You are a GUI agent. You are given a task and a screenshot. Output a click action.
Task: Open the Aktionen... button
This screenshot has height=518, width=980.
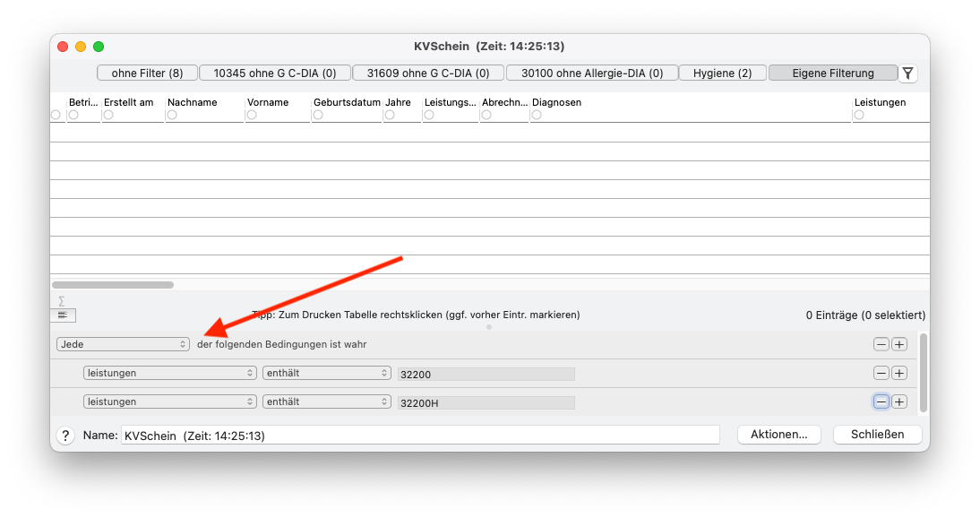(778, 435)
